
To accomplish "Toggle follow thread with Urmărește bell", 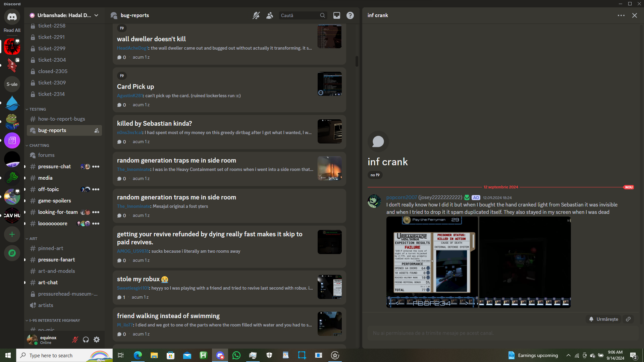I will click(604, 319).
